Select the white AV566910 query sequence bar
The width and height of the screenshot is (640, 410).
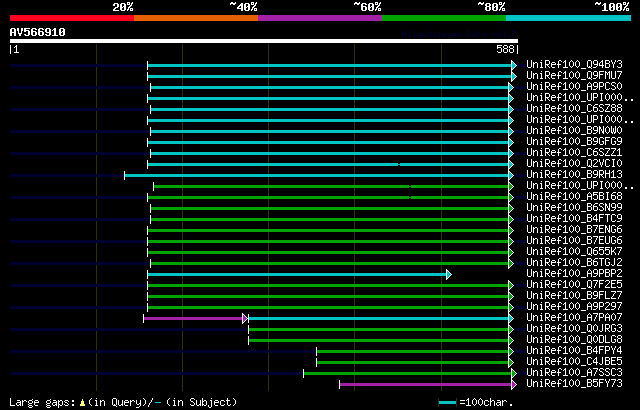[x=264, y=41]
